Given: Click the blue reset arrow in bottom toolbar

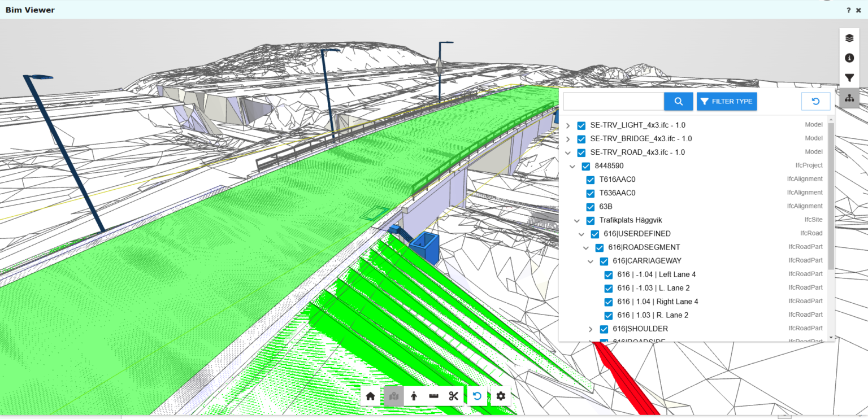Looking at the screenshot, I should pyautogui.click(x=477, y=396).
